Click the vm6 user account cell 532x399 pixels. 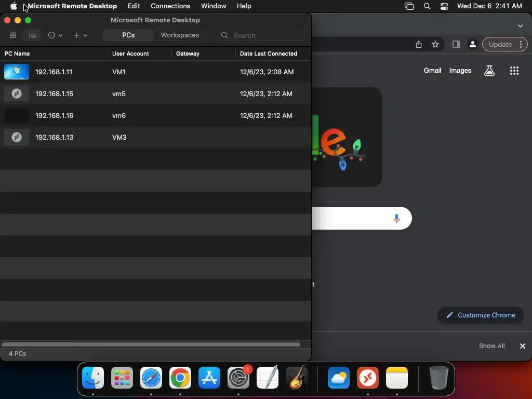click(x=119, y=115)
